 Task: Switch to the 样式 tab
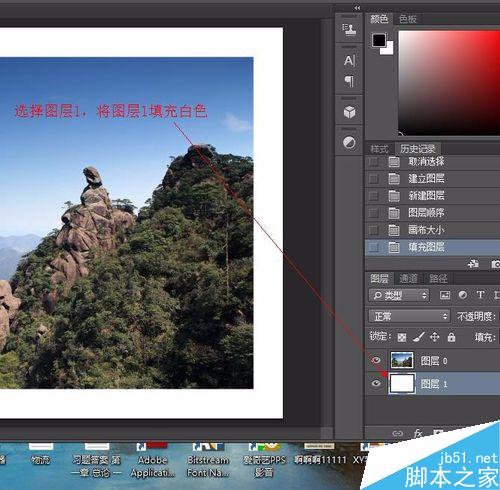380,149
